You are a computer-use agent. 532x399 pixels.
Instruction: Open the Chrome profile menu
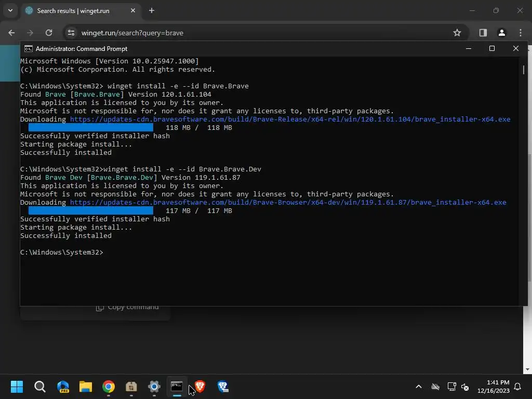coord(501,33)
